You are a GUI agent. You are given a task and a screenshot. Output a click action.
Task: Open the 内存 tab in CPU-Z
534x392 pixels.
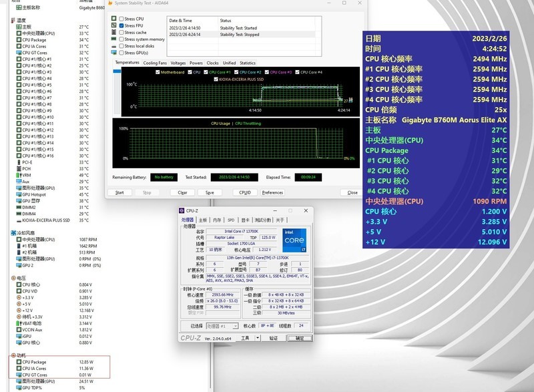[x=216, y=220]
